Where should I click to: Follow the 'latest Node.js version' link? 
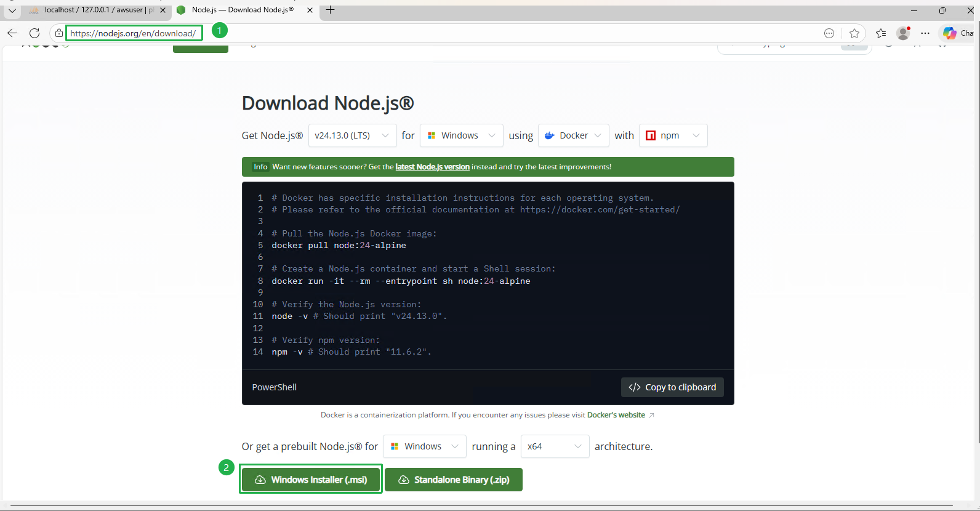tap(432, 167)
